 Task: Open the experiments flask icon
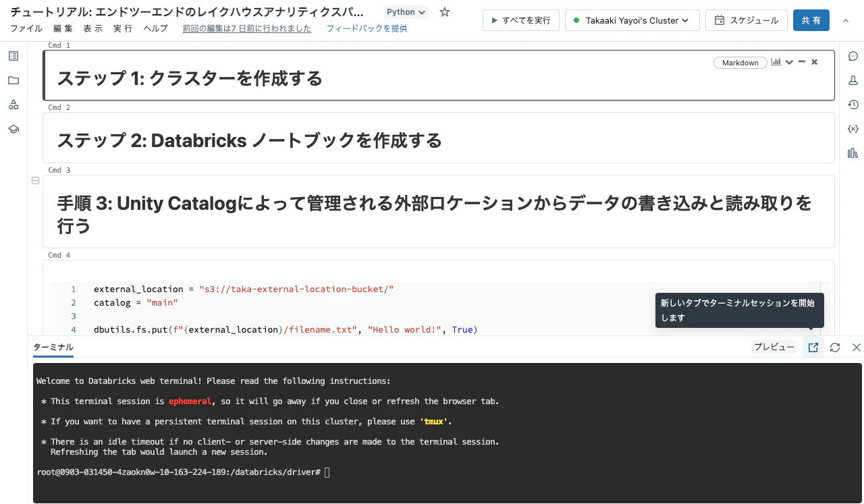[853, 80]
